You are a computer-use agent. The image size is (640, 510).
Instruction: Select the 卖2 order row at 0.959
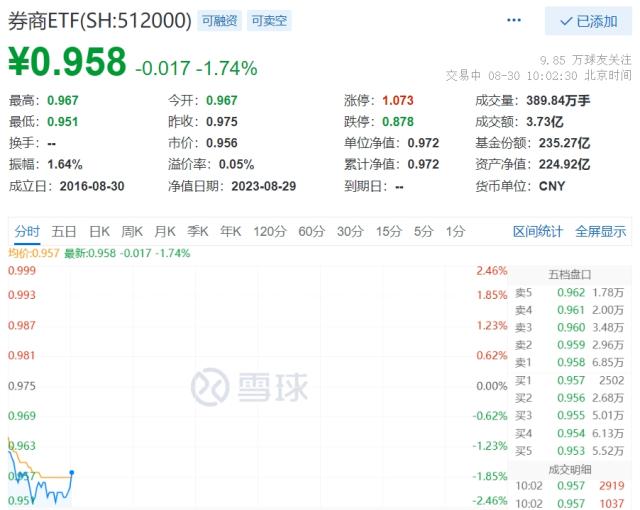click(x=569, y=345)
